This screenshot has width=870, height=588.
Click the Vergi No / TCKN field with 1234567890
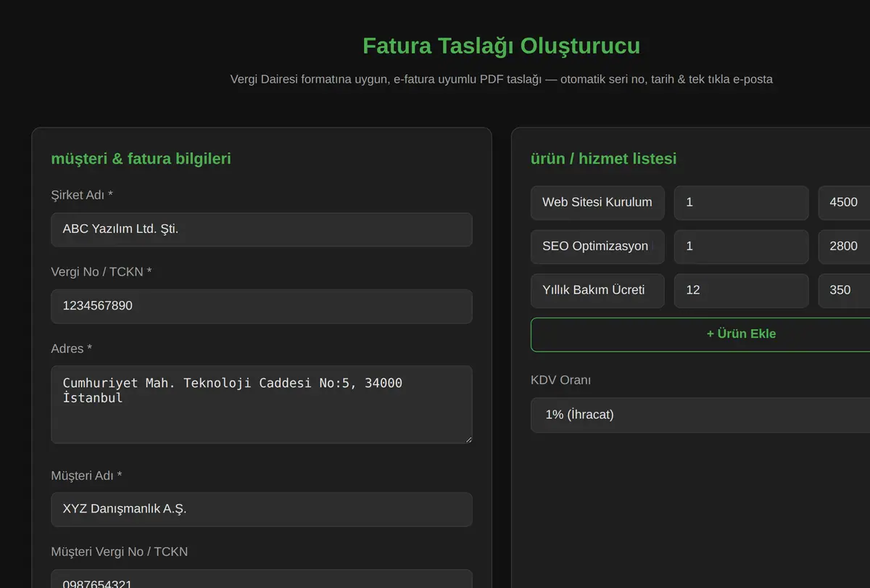coord(262,307)
